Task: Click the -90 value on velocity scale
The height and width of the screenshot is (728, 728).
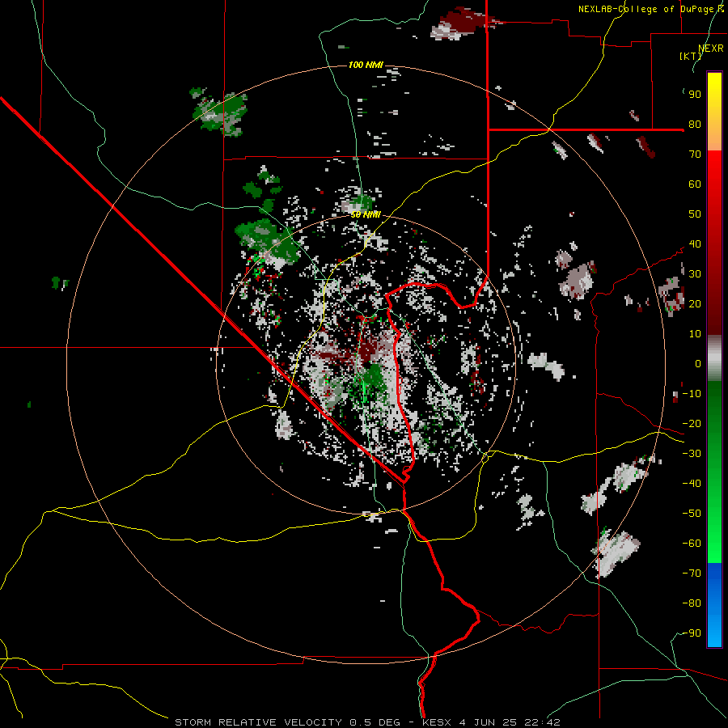Action: (692, 633)
